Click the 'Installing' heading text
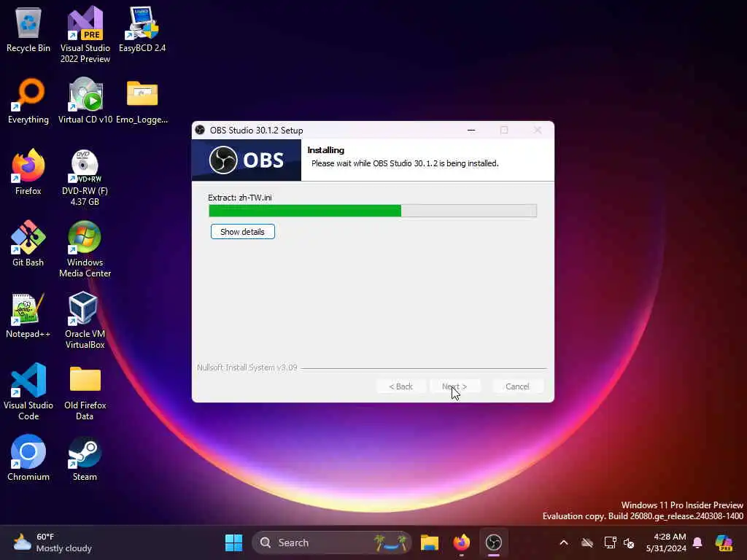This screenshot has height=560, width=747. (326, 150)
